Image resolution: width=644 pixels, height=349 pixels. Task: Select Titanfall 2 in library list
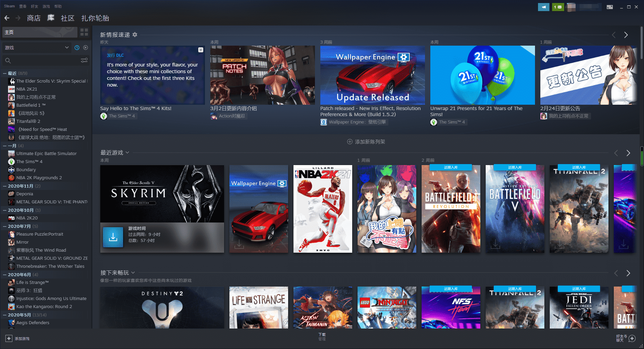28,121
